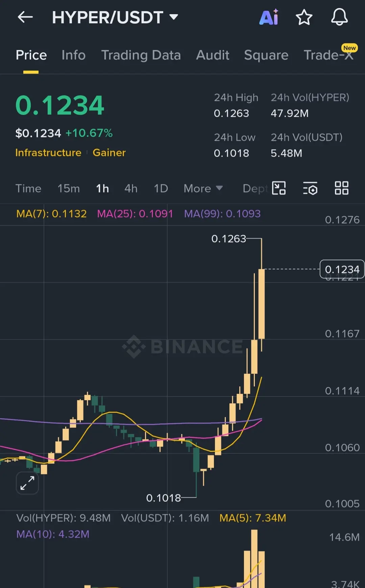
Task: Tap the Vol(USDT): 1.16M label
Action: tap(165, 518)
